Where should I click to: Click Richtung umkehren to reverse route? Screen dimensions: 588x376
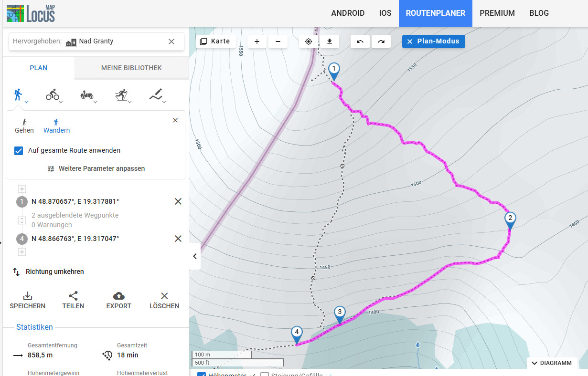pos(54,272)
